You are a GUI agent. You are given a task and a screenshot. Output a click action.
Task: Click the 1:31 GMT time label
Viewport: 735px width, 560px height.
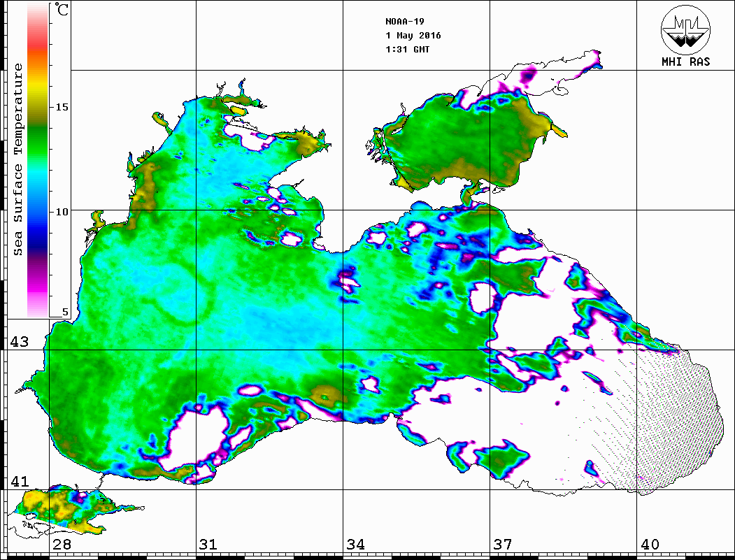407,49
